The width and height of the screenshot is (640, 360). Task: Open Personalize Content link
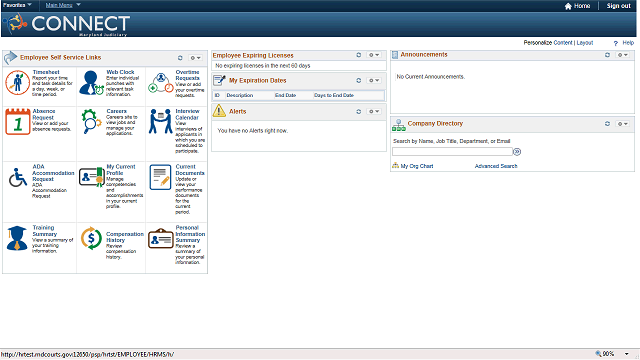pyautogui.click(x=563, y=43)
